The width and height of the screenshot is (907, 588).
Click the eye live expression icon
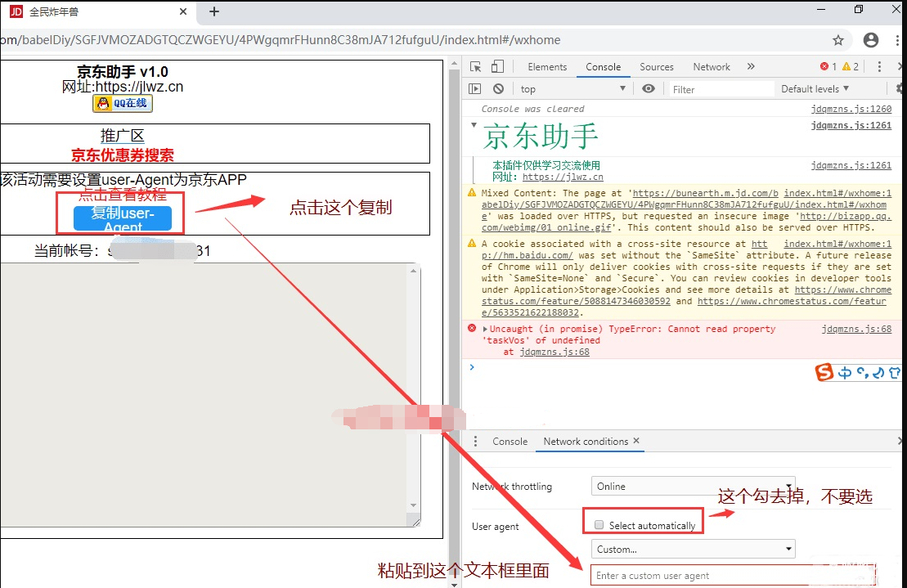pos(649,88)
